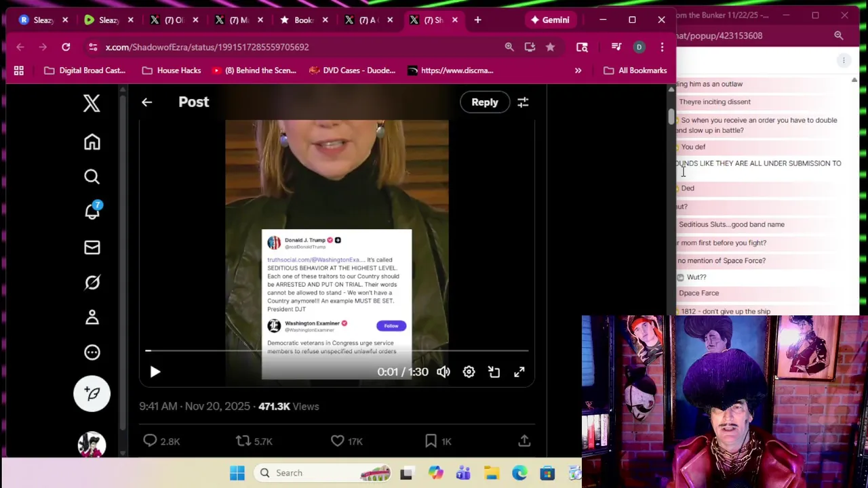The height and width of the screenshot is (488, 868).
Task: Repost the post with 5.7K reposts
Action: 254,441
